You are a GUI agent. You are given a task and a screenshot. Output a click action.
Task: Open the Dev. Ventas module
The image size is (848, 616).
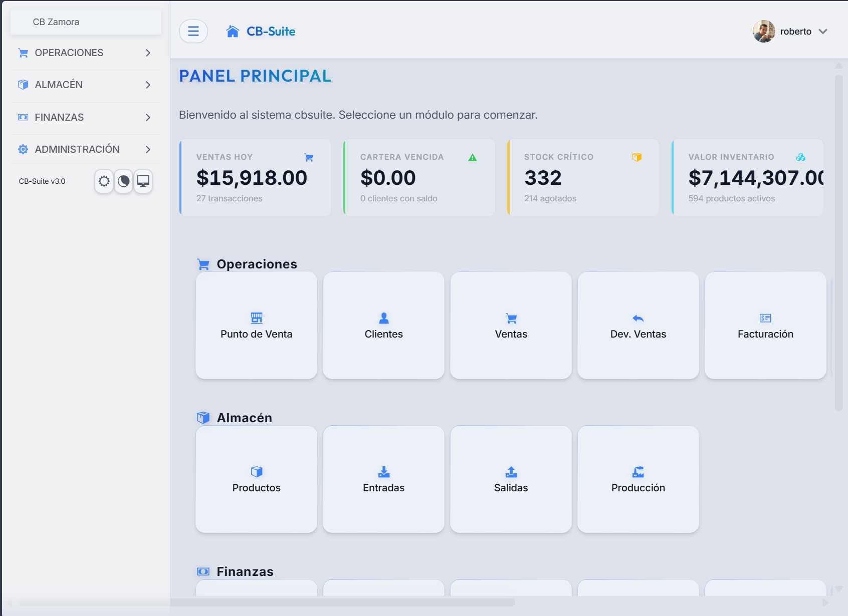639,326
